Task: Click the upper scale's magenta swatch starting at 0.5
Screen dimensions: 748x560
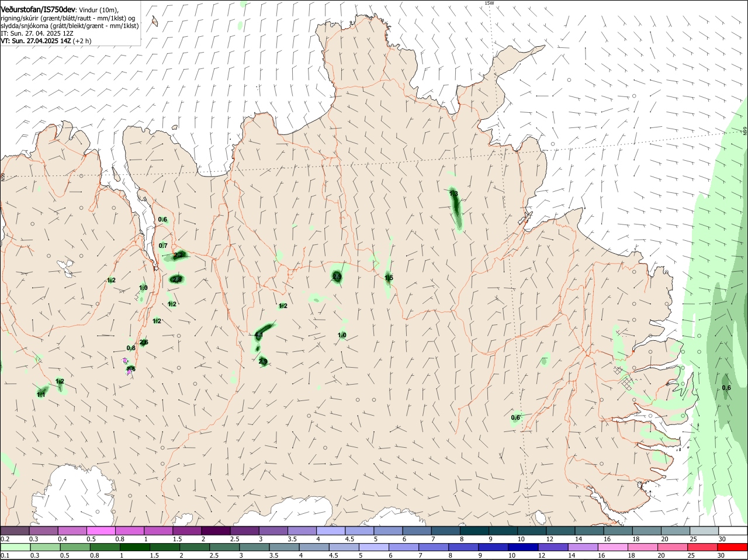Action: [101, 531]
